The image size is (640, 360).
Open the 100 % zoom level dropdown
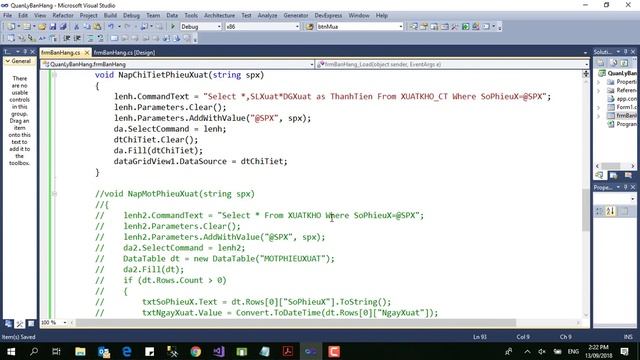[x=64, y=323]
